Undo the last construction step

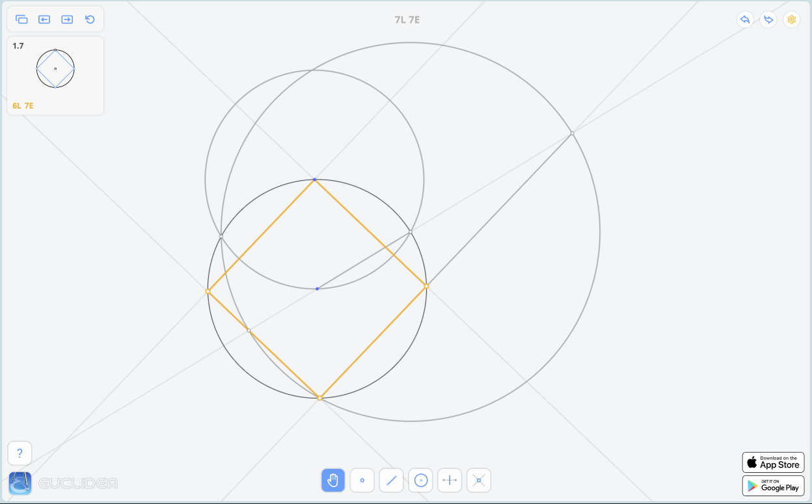(x=745, y=20)
